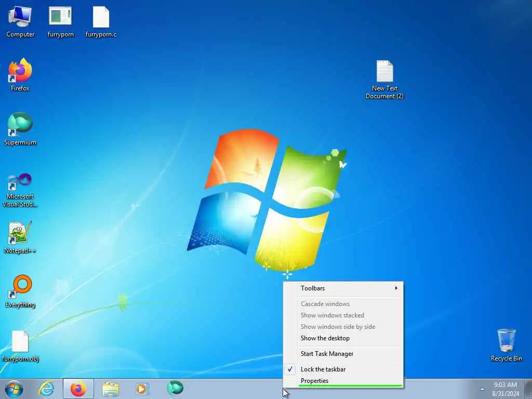Click greyed Cascade windows entry
The width and height of the screenshot is (532, 399).
click(343, 303)
